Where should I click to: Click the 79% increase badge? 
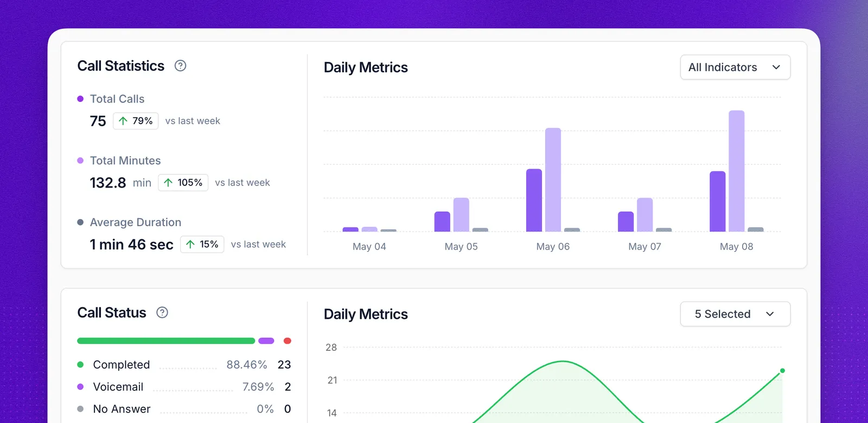coord(136,121)
